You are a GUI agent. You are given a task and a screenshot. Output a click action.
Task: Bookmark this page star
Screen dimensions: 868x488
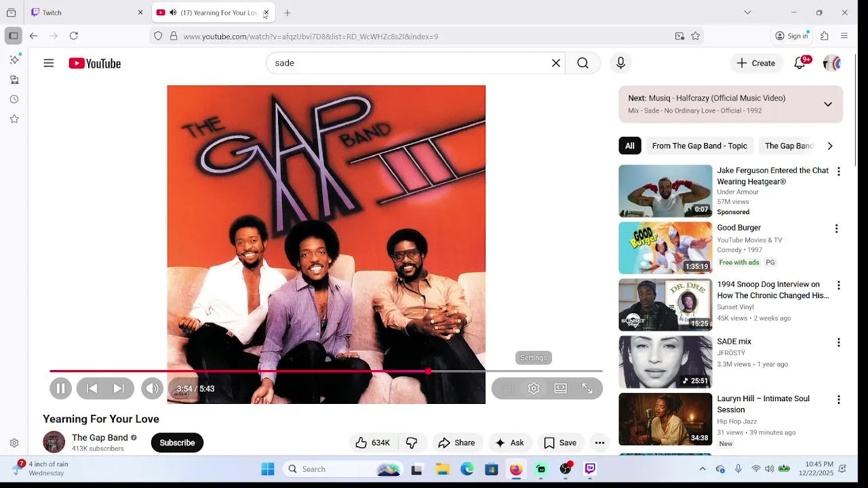(x=695, y=36)
